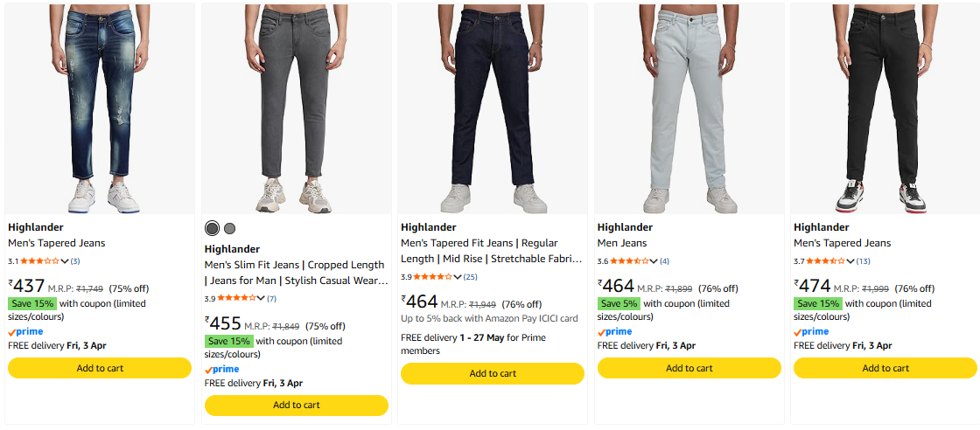Expand the rating chevron beside the 3.1 stars

click(65, 261)
